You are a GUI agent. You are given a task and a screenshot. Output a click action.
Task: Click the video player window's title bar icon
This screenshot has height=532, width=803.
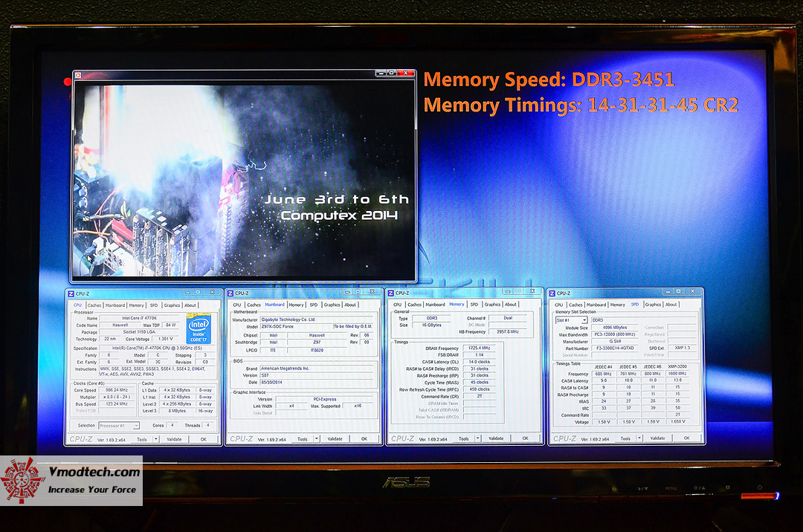(x=78, y=75)
